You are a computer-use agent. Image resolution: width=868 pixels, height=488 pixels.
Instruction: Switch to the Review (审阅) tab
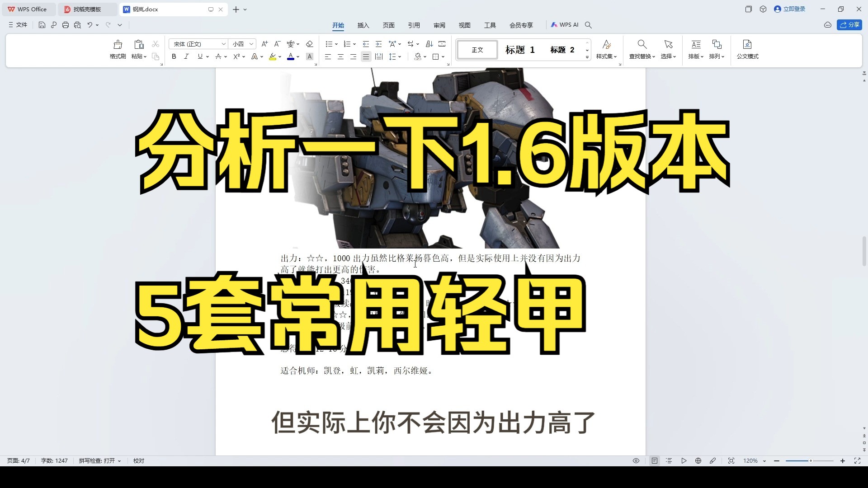tap(439, 25)
